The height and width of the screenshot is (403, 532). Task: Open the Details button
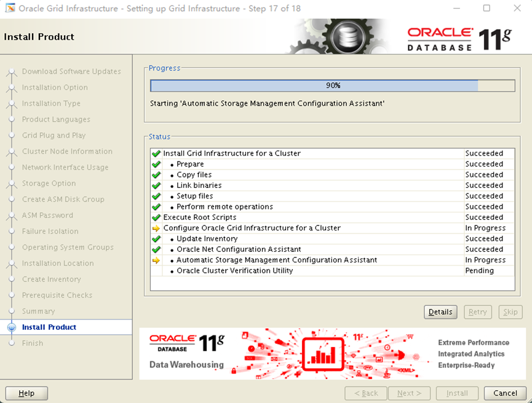[x=440, y=312]
